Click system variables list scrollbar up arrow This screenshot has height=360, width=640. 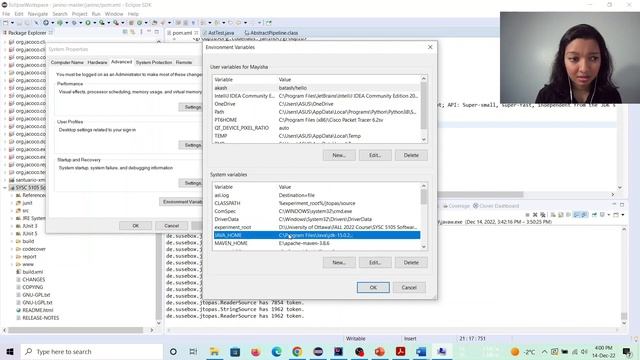pos(424,186)
